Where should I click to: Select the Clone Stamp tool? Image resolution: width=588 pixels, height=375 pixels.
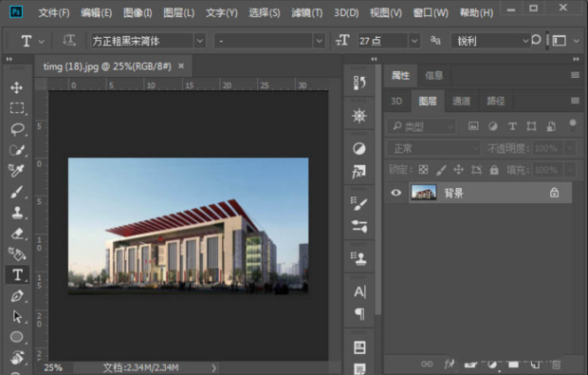pyautogui.click(x=17, y=213)
